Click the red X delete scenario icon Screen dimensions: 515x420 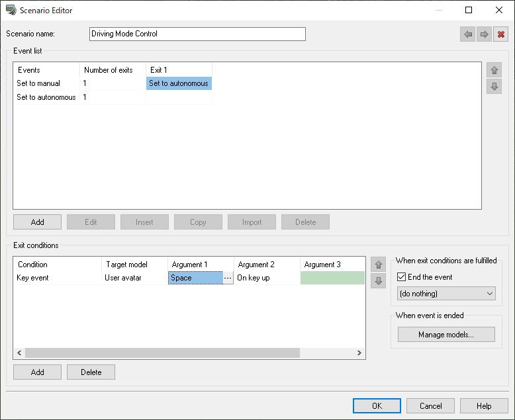point(501,34)
